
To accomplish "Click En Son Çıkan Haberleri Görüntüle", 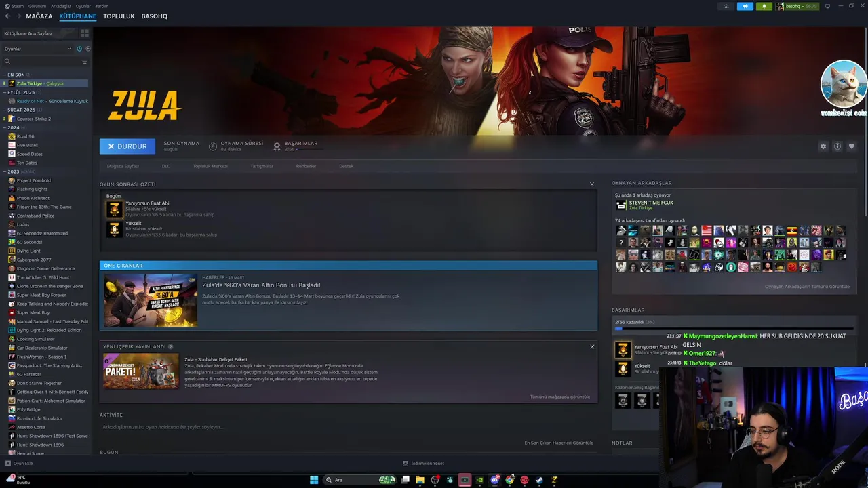I will point(559,443).
